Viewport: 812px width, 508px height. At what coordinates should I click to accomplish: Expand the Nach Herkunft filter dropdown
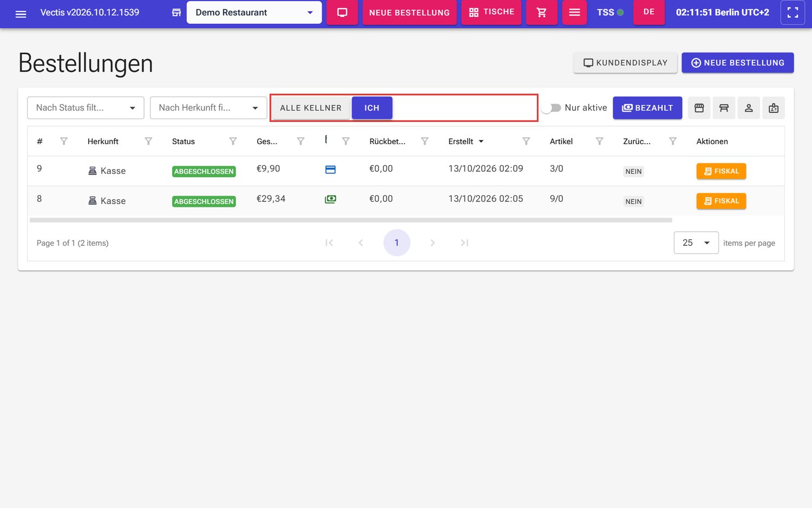coord(208,108)
